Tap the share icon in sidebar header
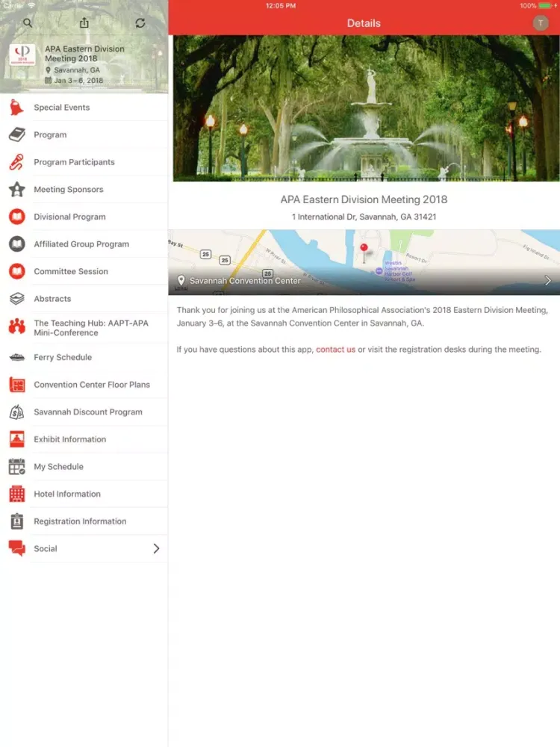The width and height of the screenshot is (560, 747). 84,22
